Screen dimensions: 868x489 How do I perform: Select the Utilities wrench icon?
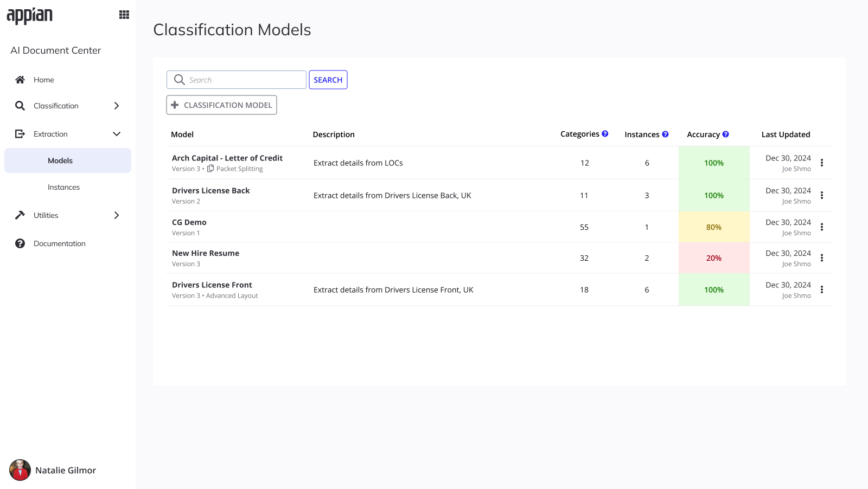(20, 215)
